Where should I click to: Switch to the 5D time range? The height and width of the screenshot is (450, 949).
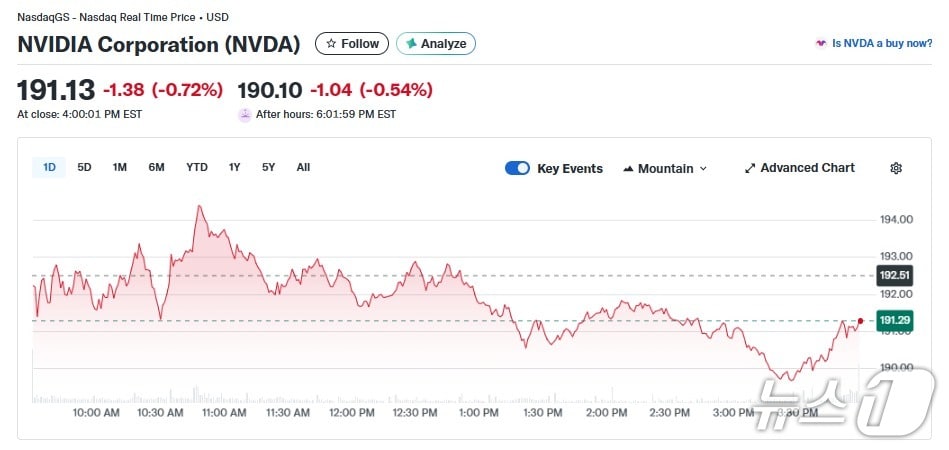pos(84,167)
